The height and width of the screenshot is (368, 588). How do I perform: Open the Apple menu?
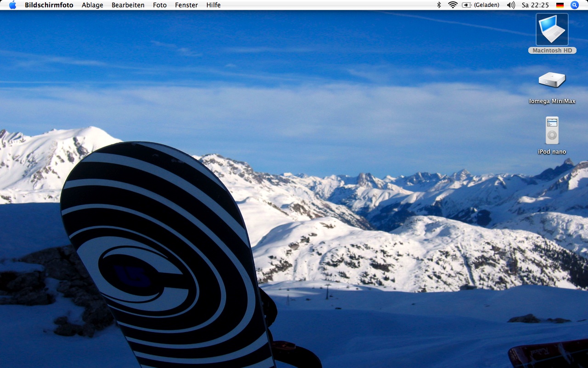click(x=12, y=5)
